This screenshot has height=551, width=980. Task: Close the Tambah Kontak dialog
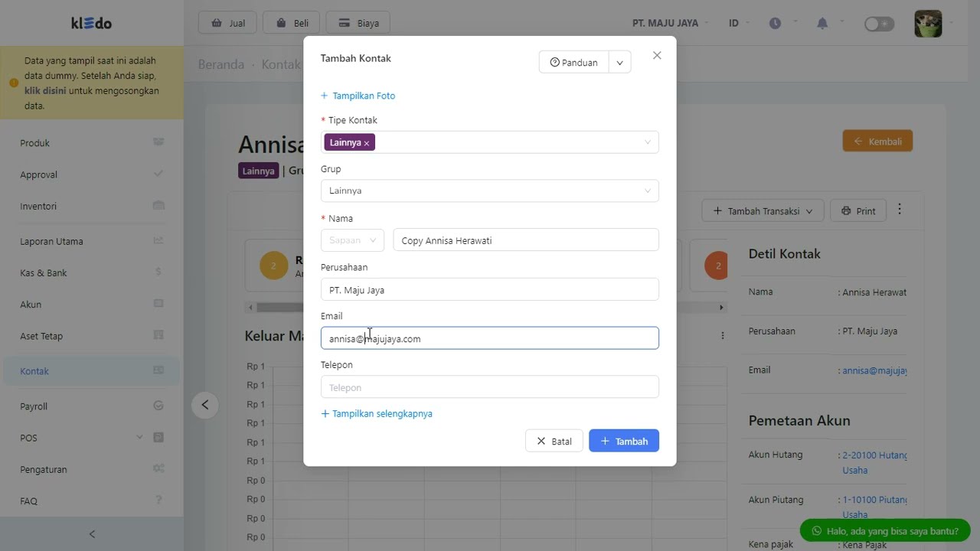(x=657, y=56)
